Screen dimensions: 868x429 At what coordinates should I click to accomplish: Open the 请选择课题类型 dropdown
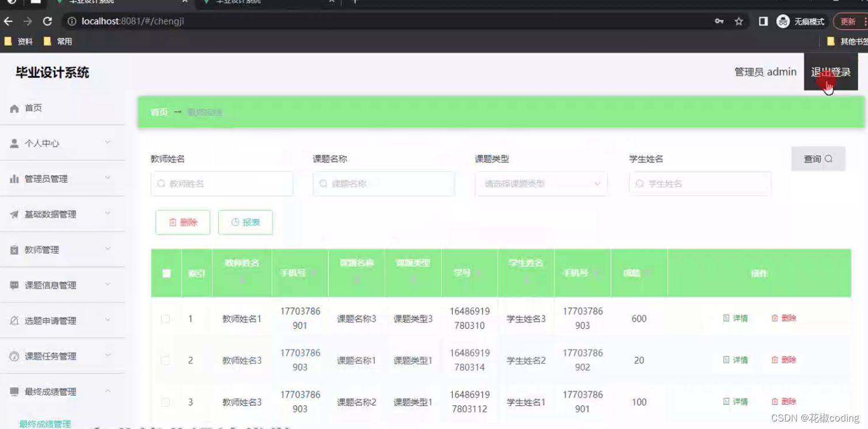coord(540,183)
